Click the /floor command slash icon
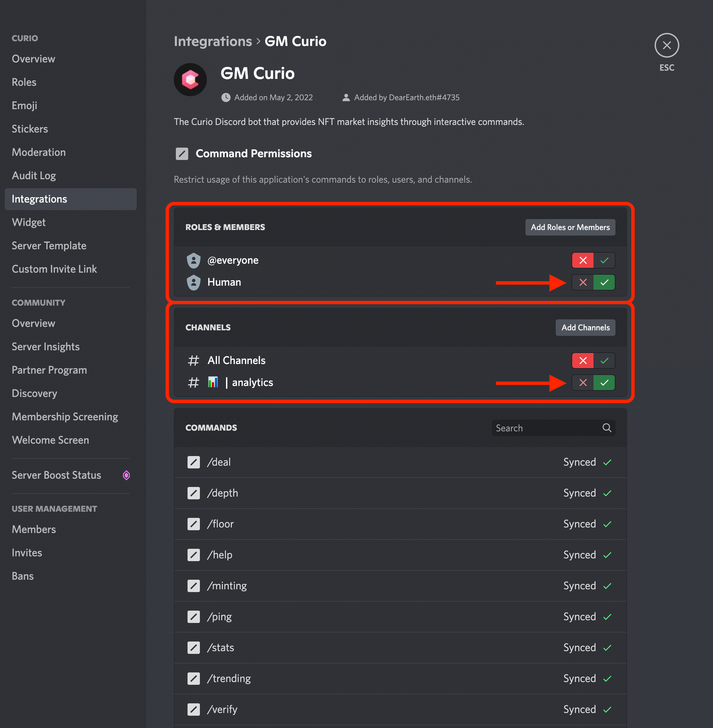The width and height of the screenshot is (713, 728). 194,524
